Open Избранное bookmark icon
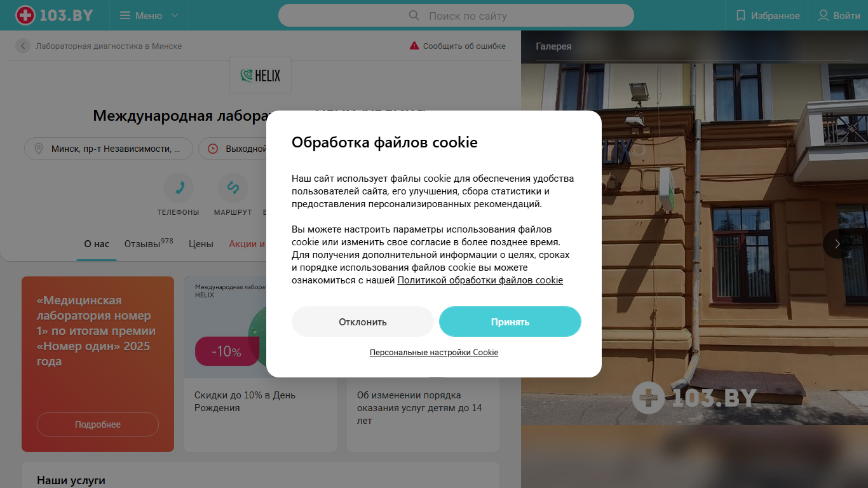The image size is (868, 488). pos(740,15)
